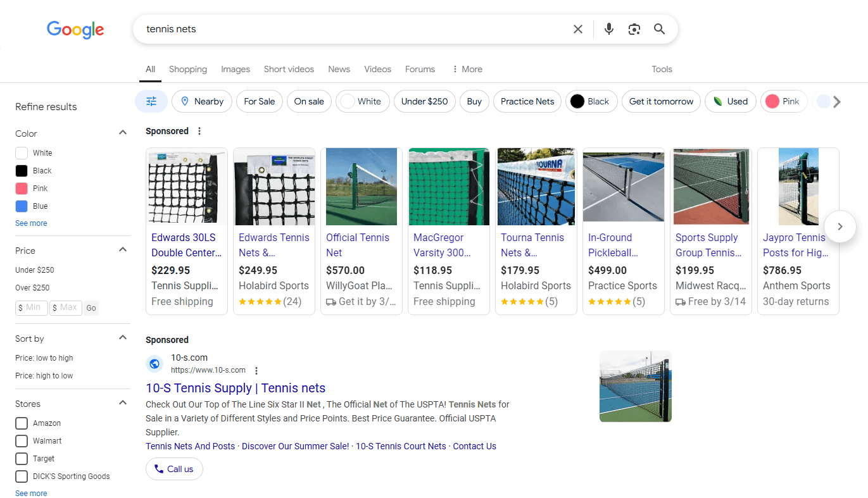The image size is (868, 498).
Task: Advance the product carousel with next arrow
Action: [840, 227]
